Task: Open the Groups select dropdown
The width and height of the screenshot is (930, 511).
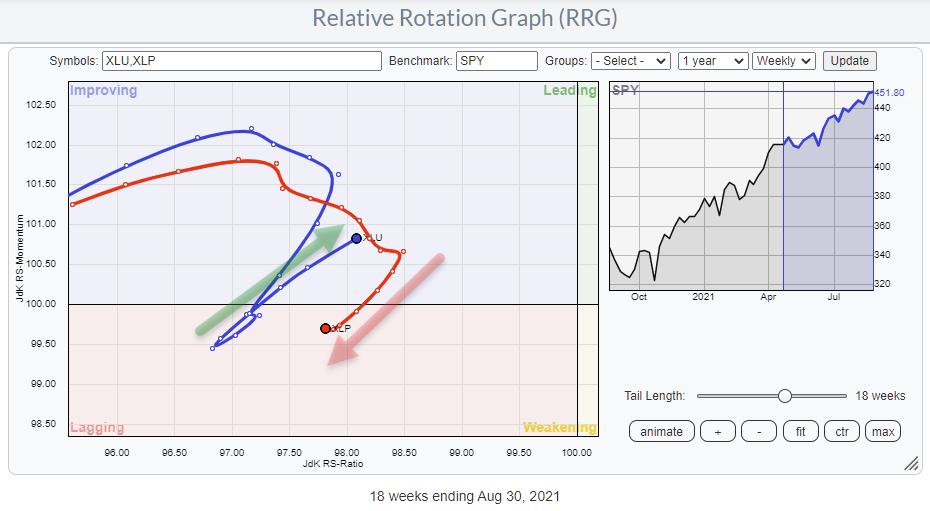Action: click(630, 61)
